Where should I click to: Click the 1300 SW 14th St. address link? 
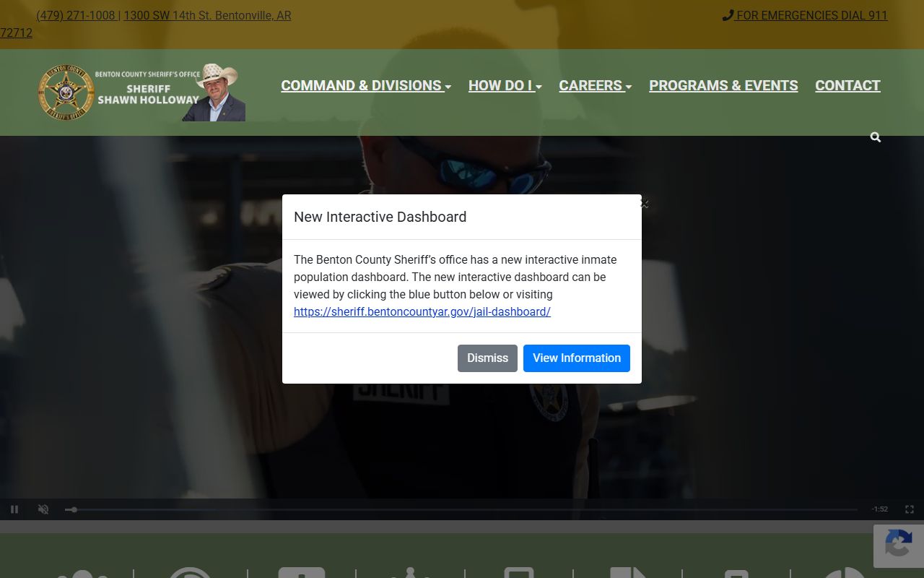coord(207,15)
